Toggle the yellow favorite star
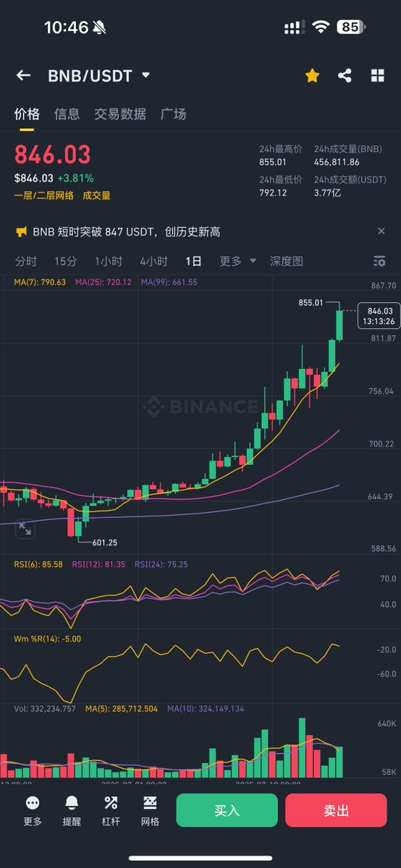 click(312, 75)
